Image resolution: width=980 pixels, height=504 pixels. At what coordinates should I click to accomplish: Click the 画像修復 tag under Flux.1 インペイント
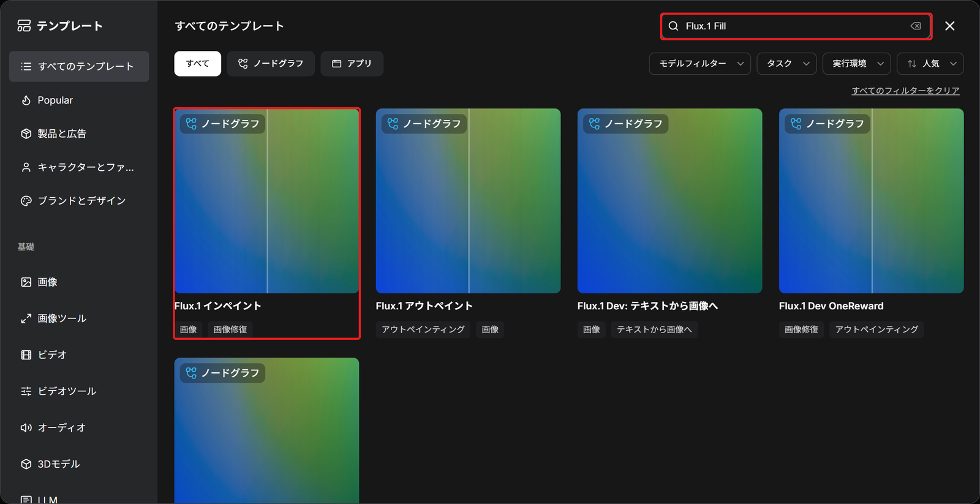tap(230, 329)
